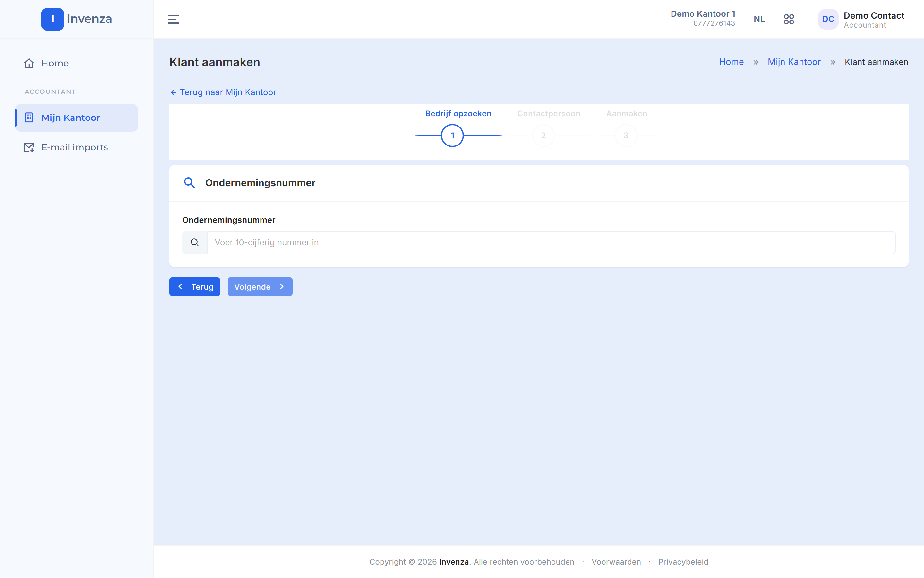Screen dimensions: 924x578
Task: Open E-mail imports sidebar item
Action: [x=76, y=147]
